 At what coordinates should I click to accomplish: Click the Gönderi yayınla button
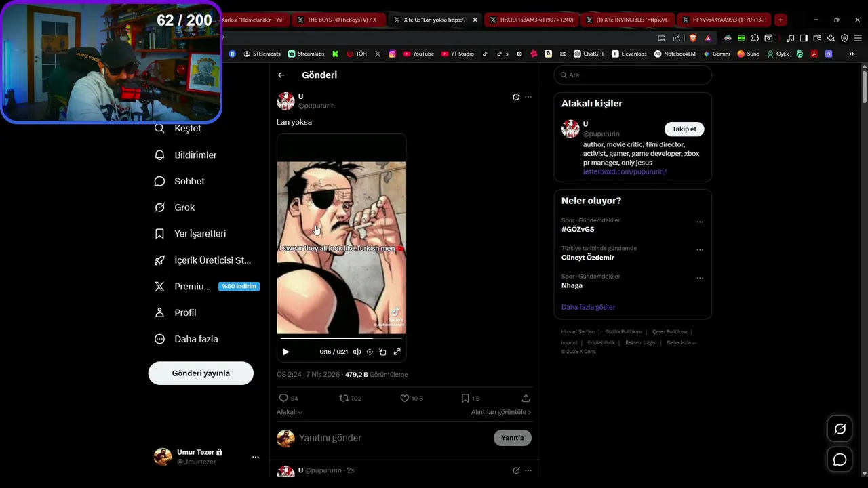coord(201,373)
